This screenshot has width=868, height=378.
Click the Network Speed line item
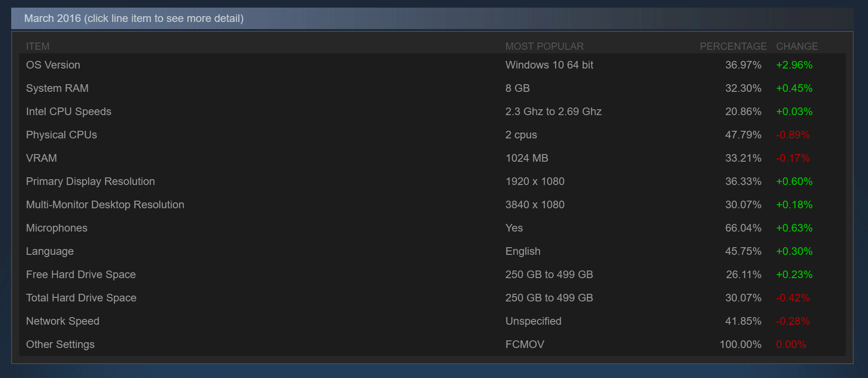[63, 321]
